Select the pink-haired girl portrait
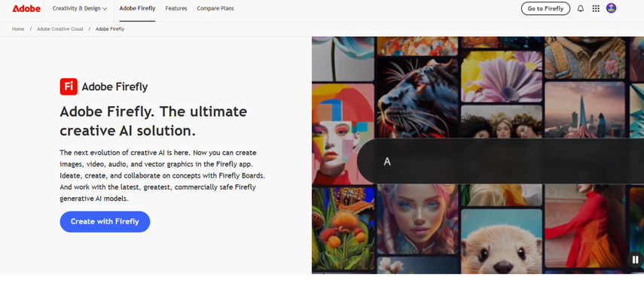 click(418, 219)
